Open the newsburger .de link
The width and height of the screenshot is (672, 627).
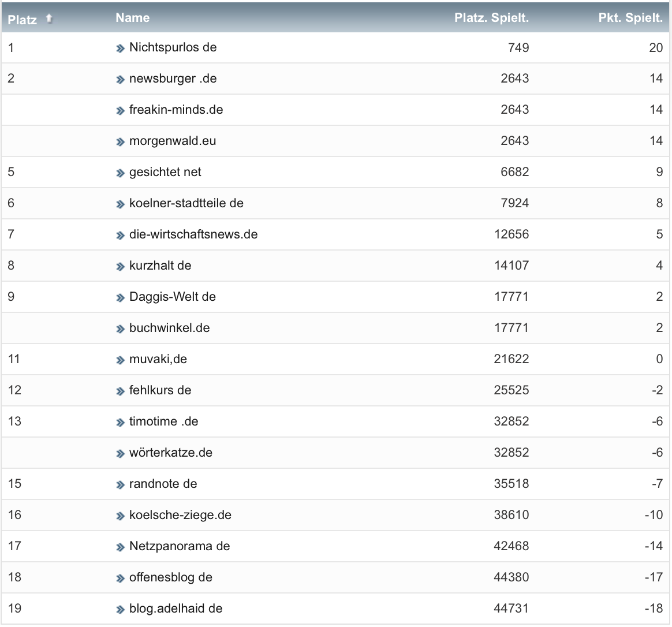(x=173, y=79)
